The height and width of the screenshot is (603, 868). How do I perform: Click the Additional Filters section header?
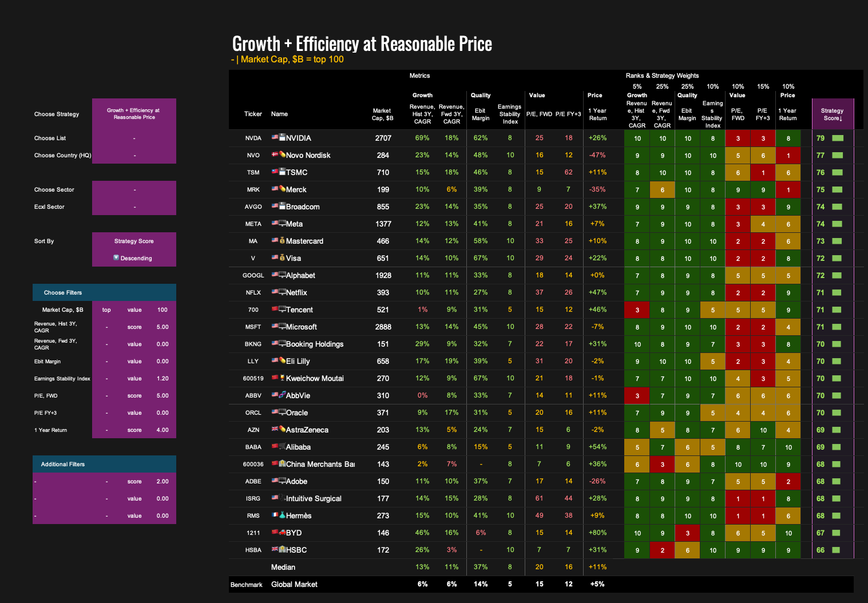104,464
